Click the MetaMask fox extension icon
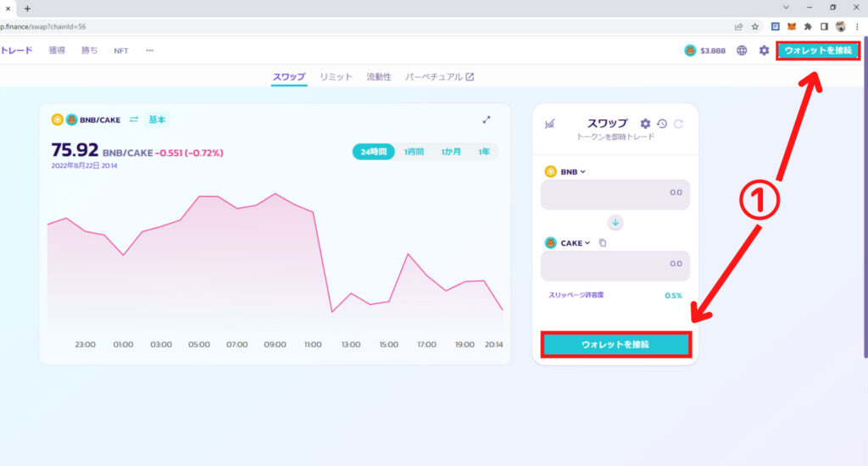 pos(792,26)
